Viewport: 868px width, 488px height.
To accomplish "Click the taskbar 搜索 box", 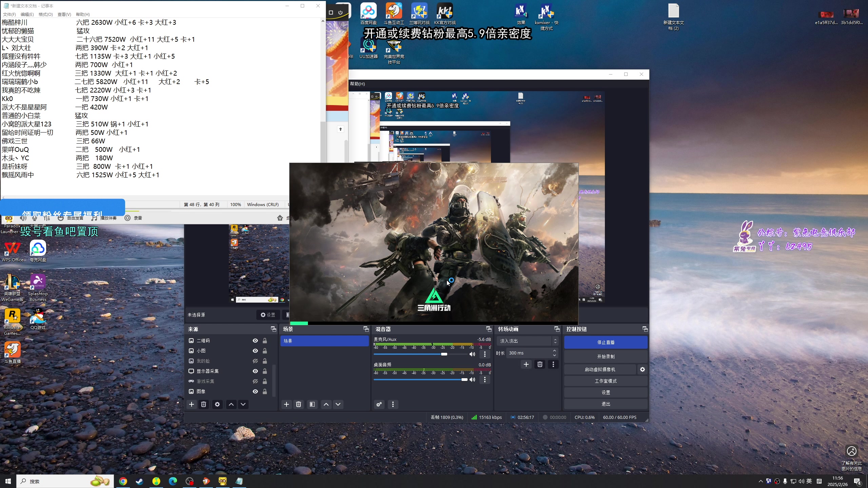I will (65, 481).
